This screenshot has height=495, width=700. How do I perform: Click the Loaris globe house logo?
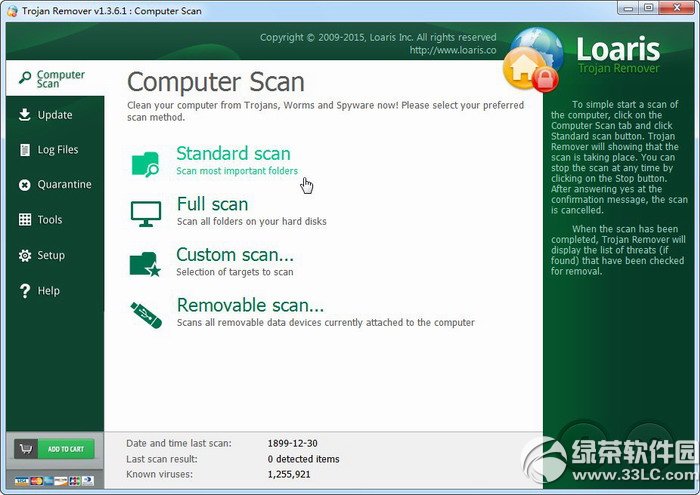(x=533, y=60)
